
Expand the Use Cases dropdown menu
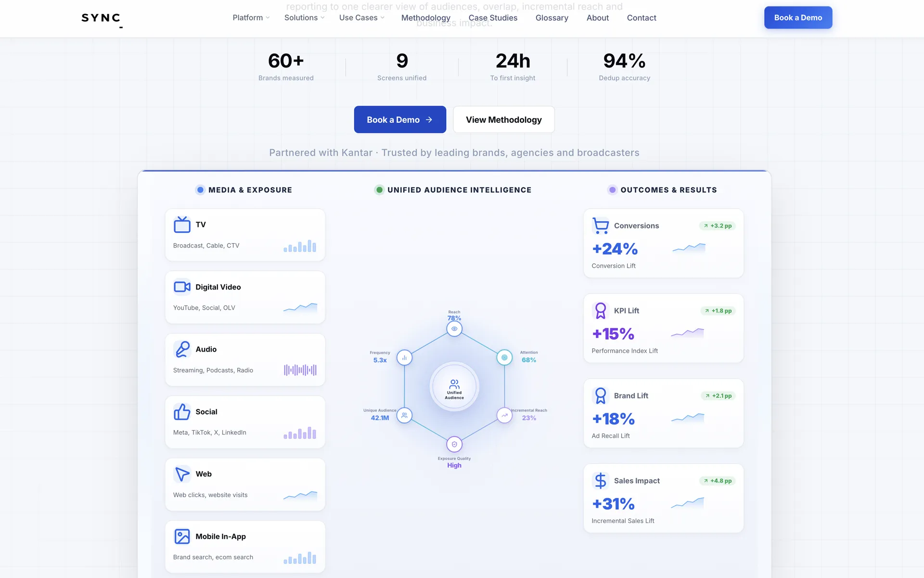(x=362, y=18)
